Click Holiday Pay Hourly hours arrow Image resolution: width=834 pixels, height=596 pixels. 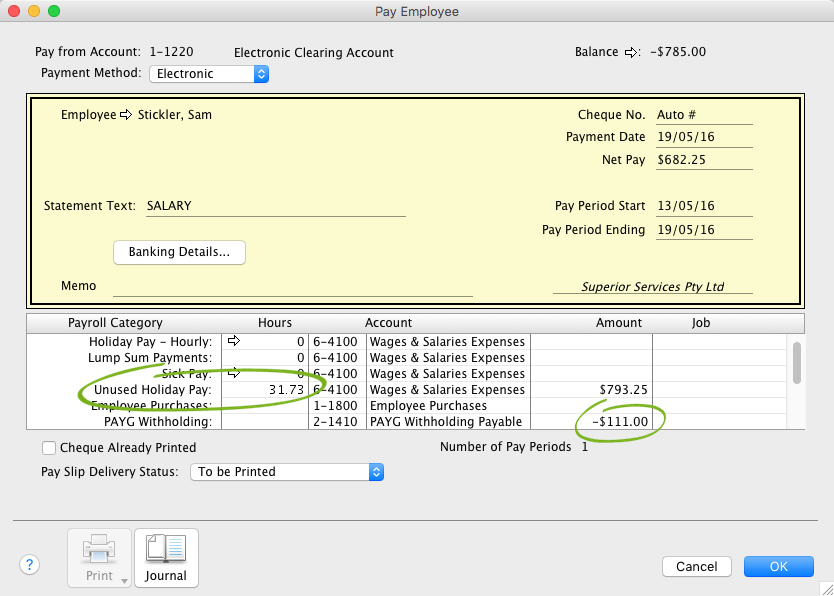[234, 342]
